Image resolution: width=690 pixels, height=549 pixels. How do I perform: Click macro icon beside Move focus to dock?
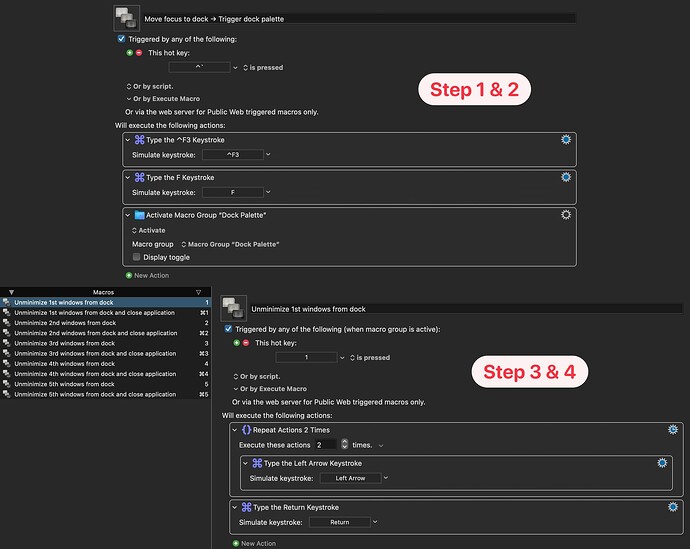coord(127,18)
